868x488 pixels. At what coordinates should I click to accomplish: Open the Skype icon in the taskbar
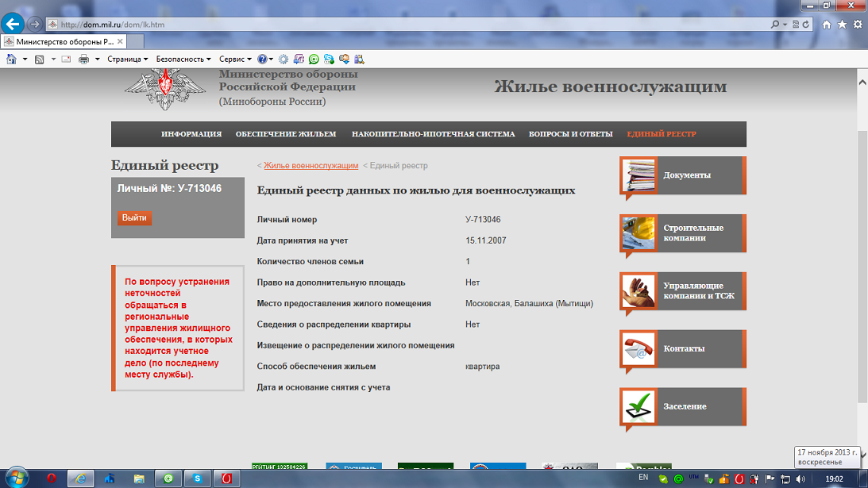click(x=197, y=478)
